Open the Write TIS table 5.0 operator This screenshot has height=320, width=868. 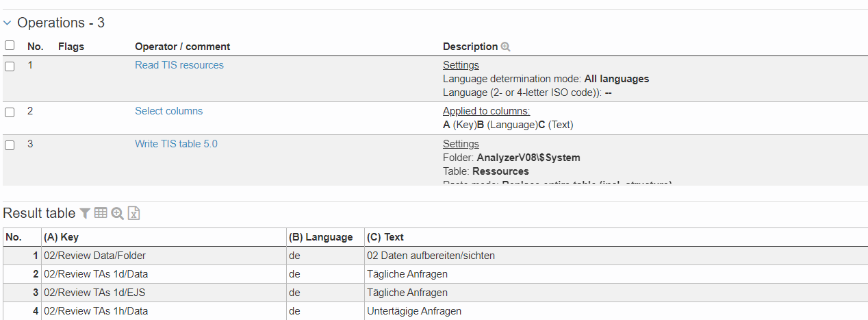(x=176, y=144)
